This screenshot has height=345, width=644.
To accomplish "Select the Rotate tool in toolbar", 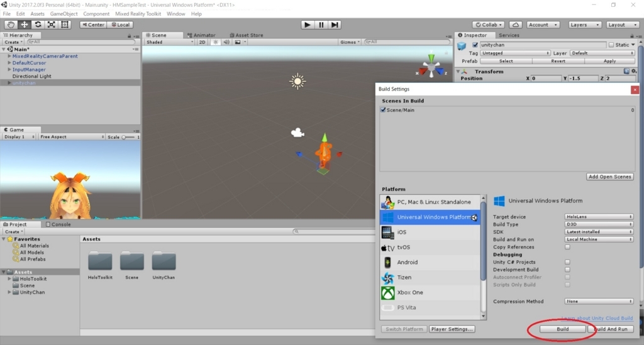I will (38, 25).
